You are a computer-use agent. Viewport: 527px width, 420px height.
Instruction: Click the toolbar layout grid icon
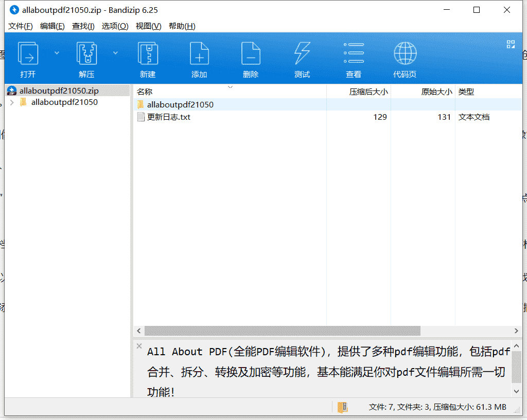coord(511,44)
